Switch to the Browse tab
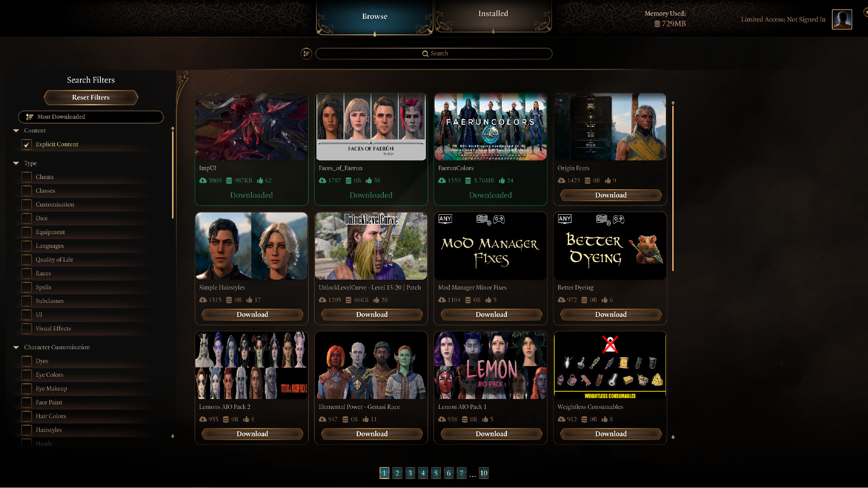The image size is (868, 488). (374, 15)
